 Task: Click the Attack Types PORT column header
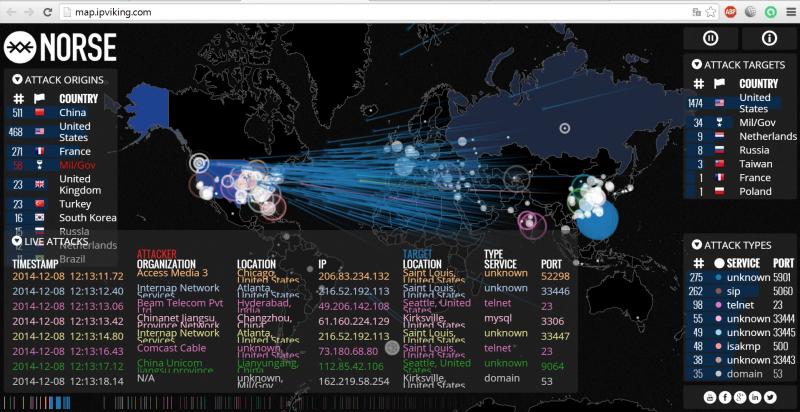(783, 263)
